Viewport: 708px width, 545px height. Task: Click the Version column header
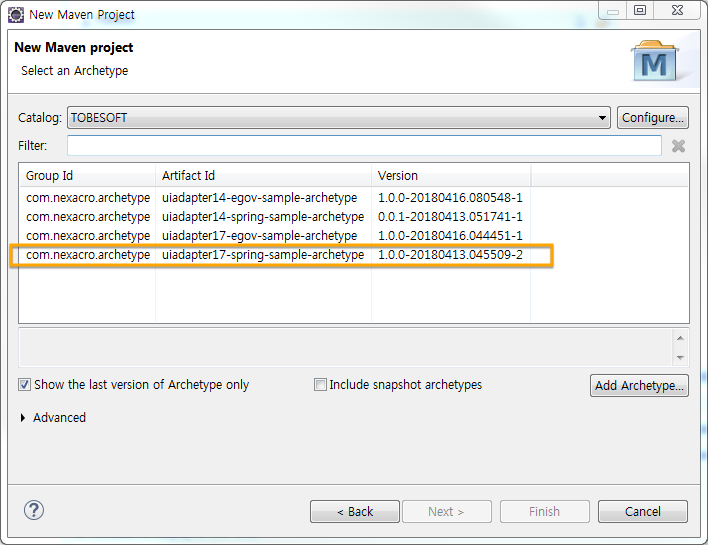[x=450, y=176]
